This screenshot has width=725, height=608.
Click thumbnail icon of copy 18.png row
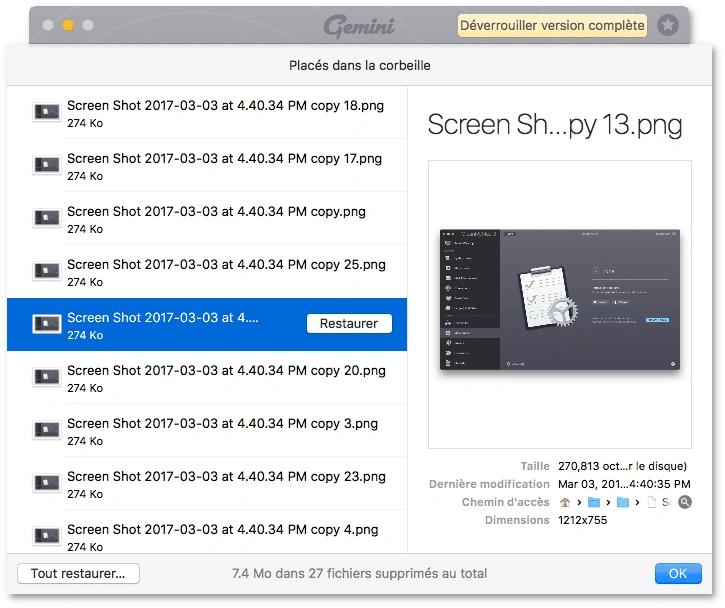click(47, 112)
